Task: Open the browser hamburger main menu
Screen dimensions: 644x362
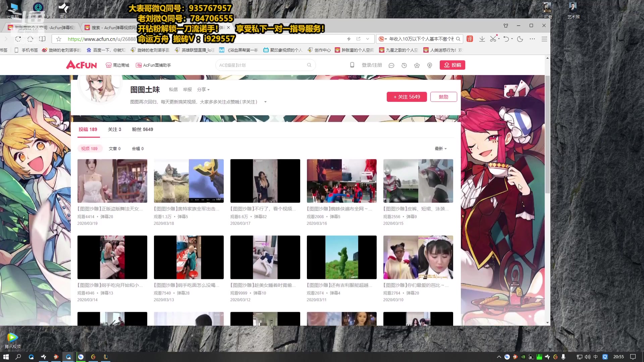Action: [544, 39]
